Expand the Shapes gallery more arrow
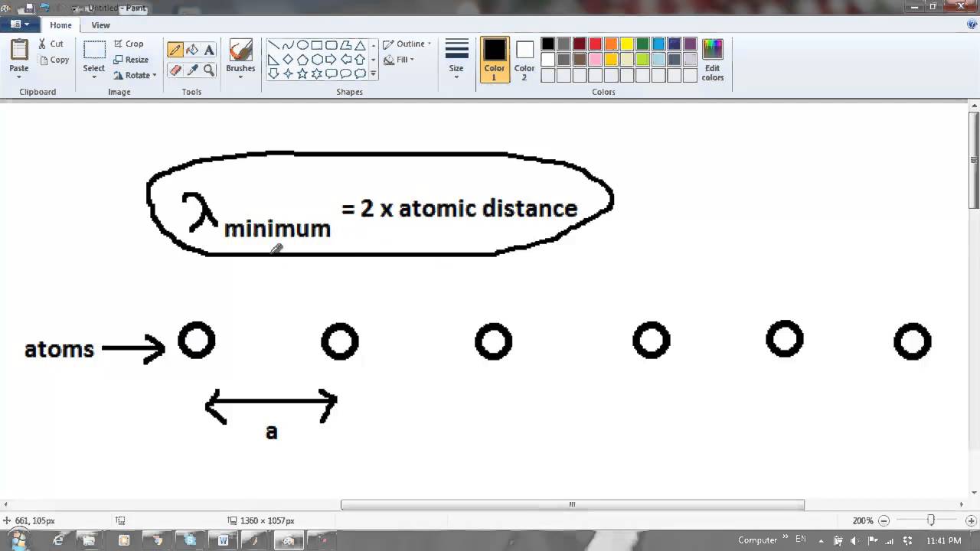 pos(373,74)
